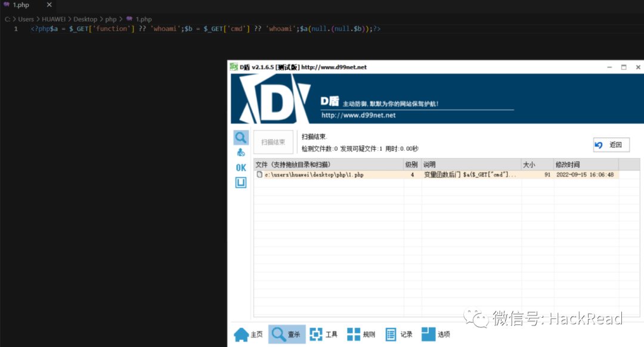Open the 记录 records tab
The height and width of the screenshot is (347, 644).
pyautogui.click(x=399, y=334)
